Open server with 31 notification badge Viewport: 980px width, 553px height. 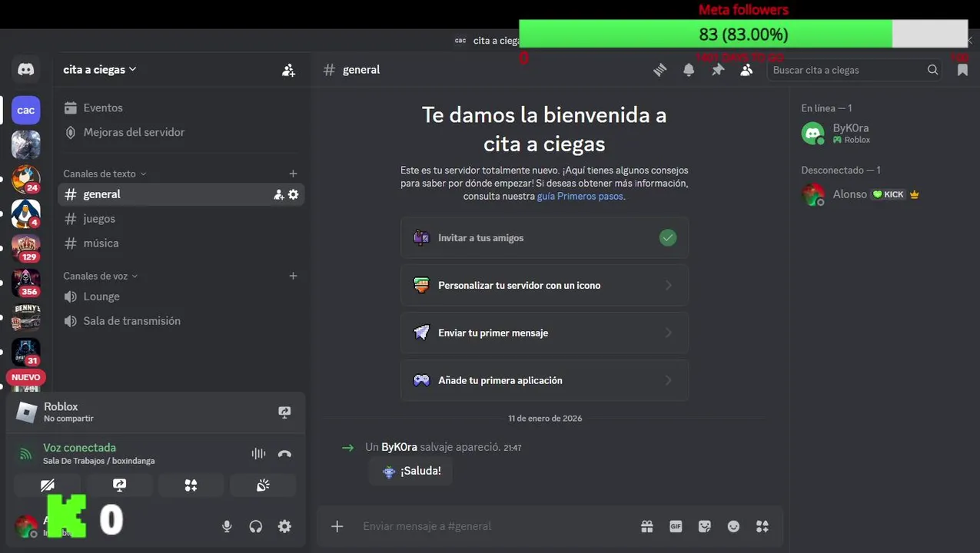26,352
